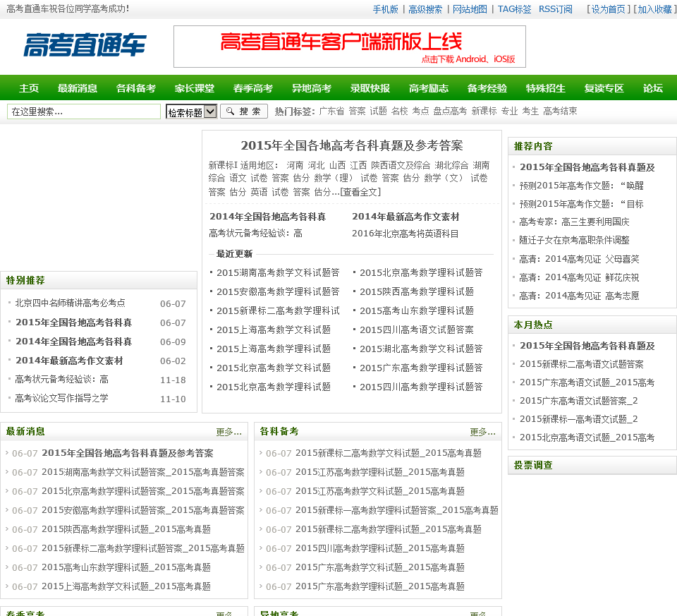This screenshot has width=677, height=616.
Task: Go to 特殊招生 section
Action: click(x=546, y=88)
